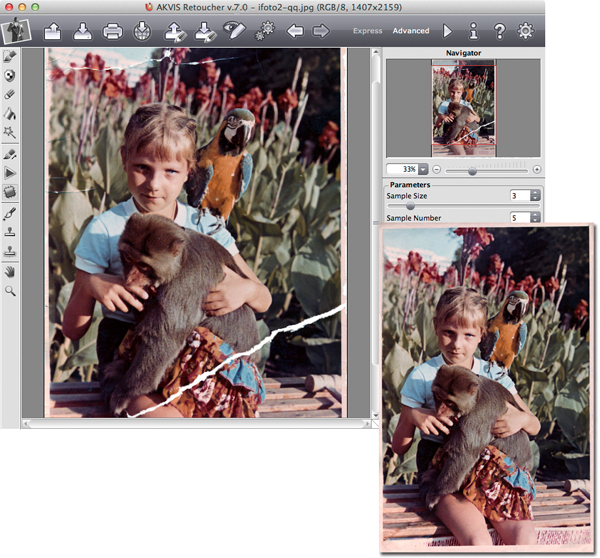Switch to Express mode

(367, 31)
